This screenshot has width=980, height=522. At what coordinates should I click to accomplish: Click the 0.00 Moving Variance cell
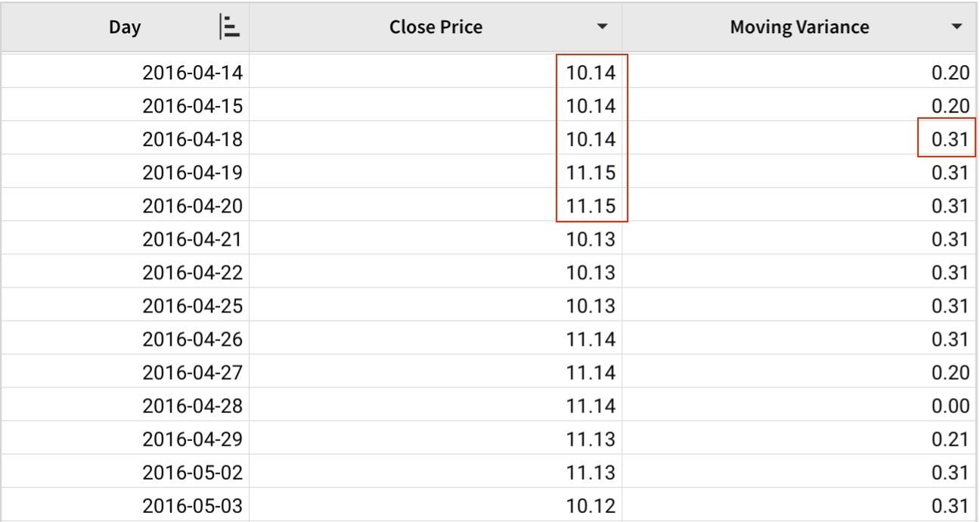point(951,406)
